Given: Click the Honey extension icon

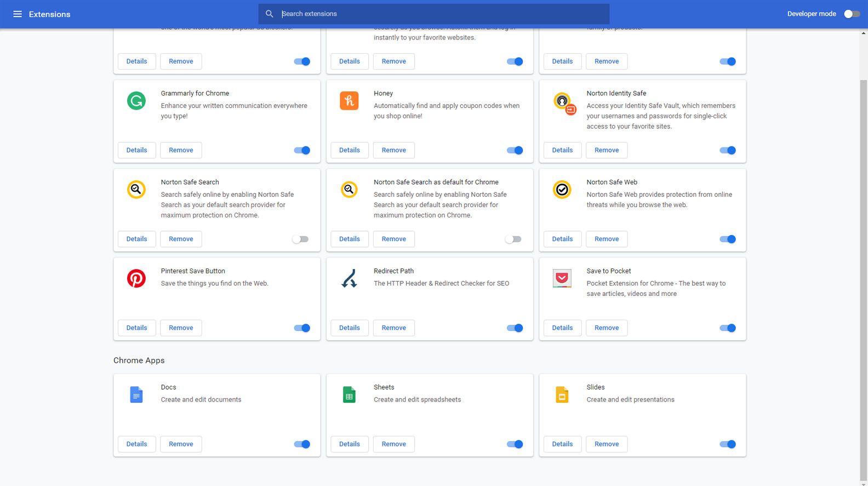Looking at the screenshot, I should [349, 101].
